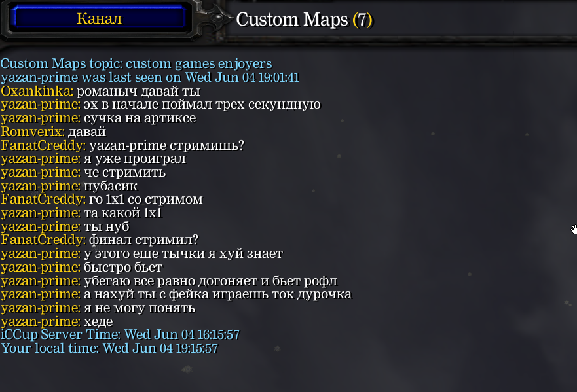Click the Custom Maps topic line
This screenshot has height=392, width=577.
[136, 63]
